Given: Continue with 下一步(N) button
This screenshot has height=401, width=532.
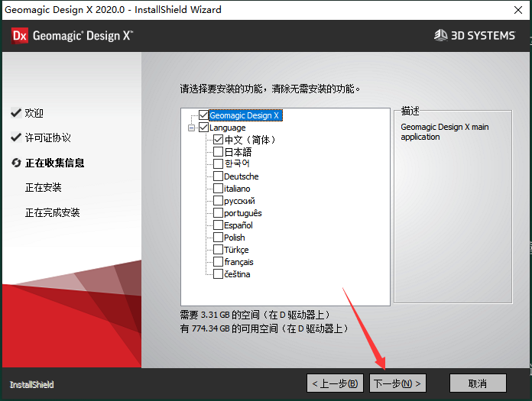Looking at the screenshot, I should tap(397, 383).
